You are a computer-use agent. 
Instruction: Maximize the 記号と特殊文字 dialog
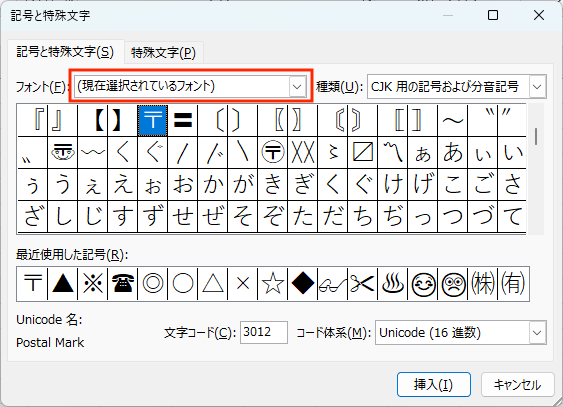[x=493, y=15]
